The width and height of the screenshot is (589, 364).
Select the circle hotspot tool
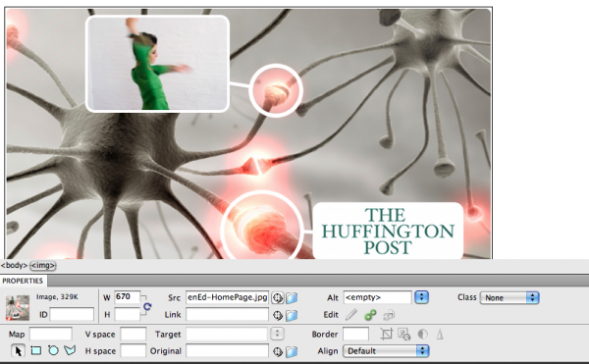pyautogui.click(x=53, y=350)
